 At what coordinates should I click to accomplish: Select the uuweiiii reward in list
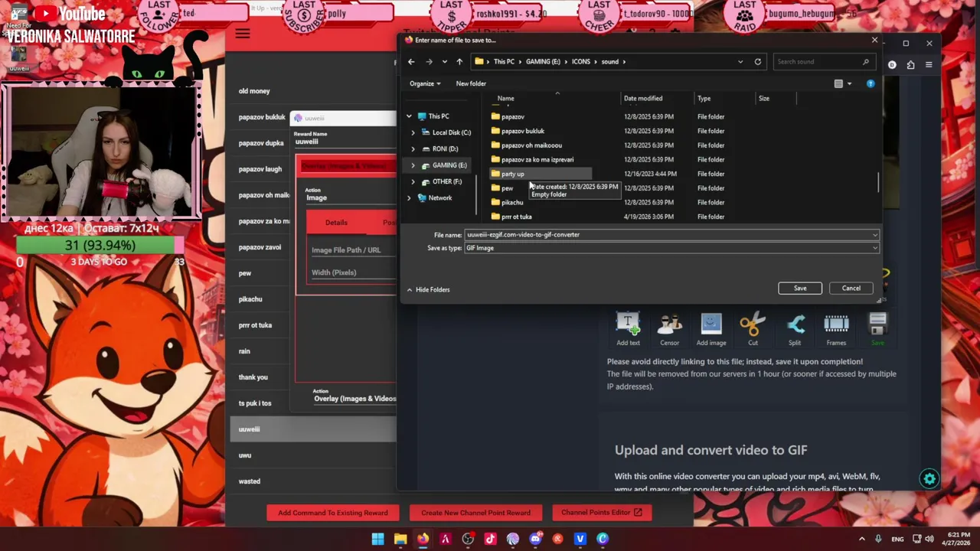[x=313, y=429]
